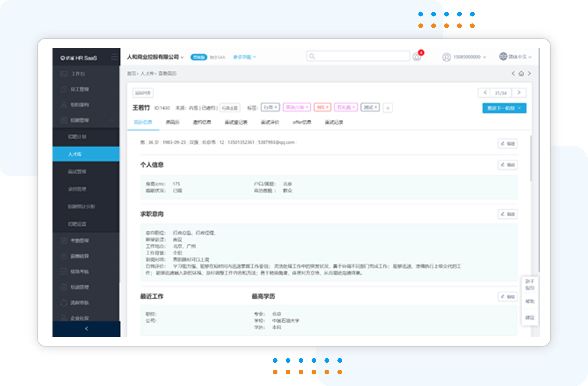Collapse the sidebar with bottom left arrow
The width and height of the screenshot is (588, 386).
(x=86, y=329)
